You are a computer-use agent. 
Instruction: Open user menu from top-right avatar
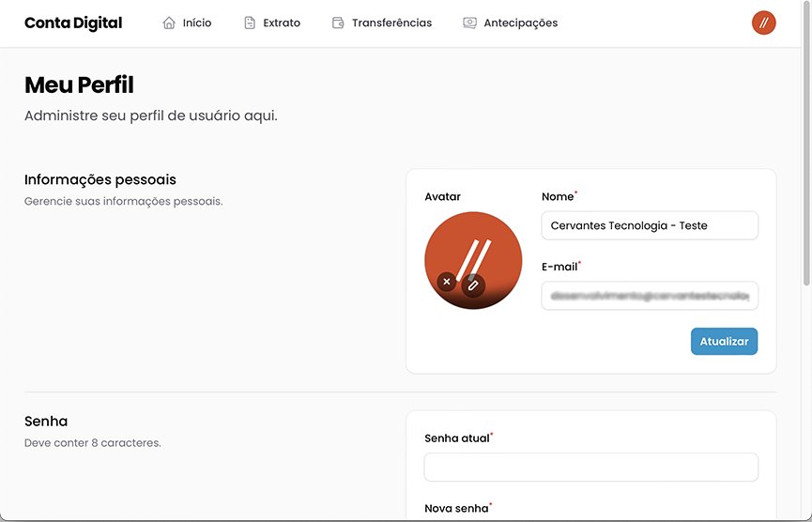click(x=763, y=23)
